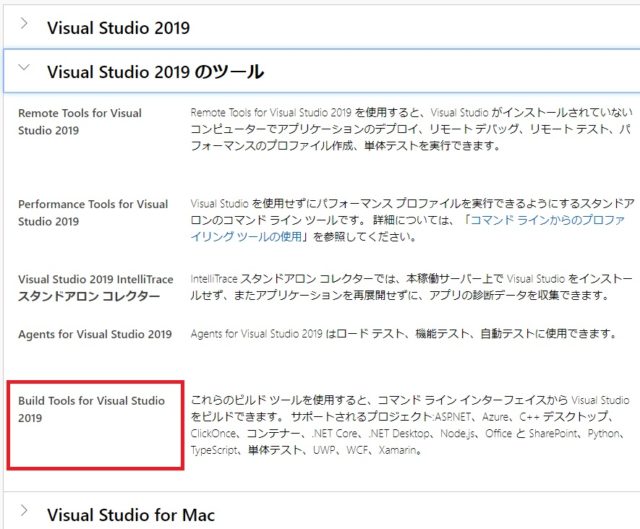
Task: Click the IntelliTrace スタンドアロン コレクター description text
Action: pos(411,287)
